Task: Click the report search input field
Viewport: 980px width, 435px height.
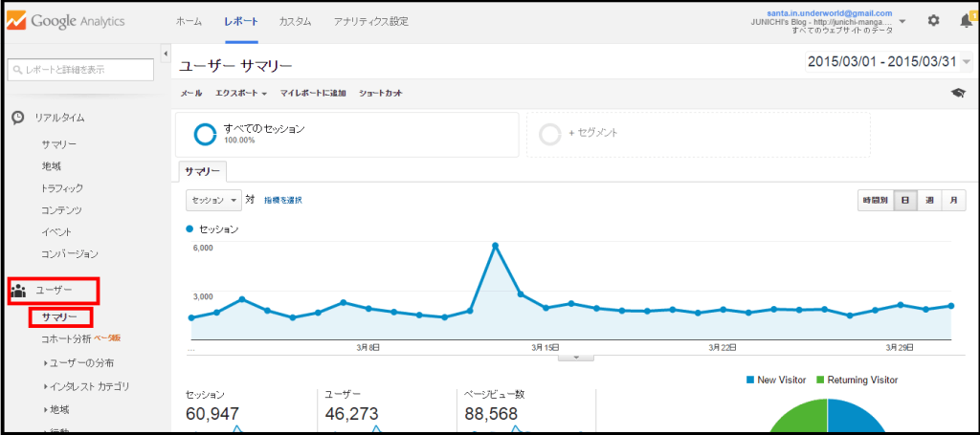Action: click(80, 70)
